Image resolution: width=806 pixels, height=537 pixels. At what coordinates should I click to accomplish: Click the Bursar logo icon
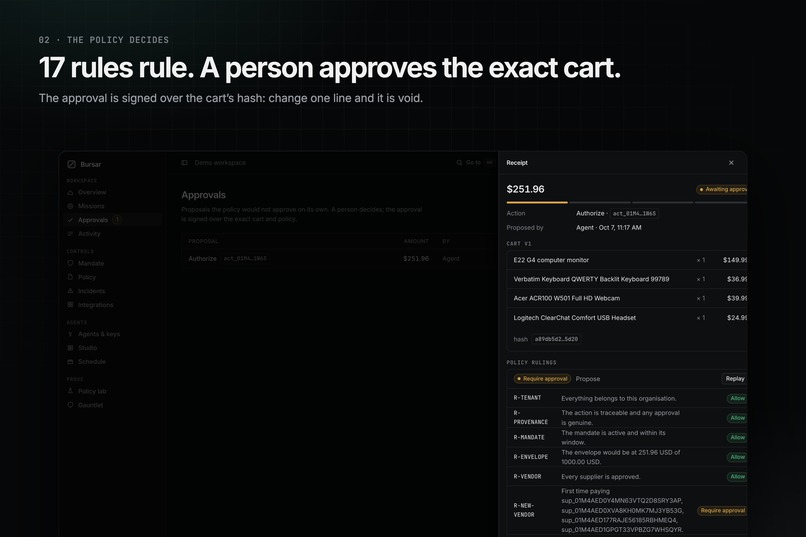click(71, 164)
